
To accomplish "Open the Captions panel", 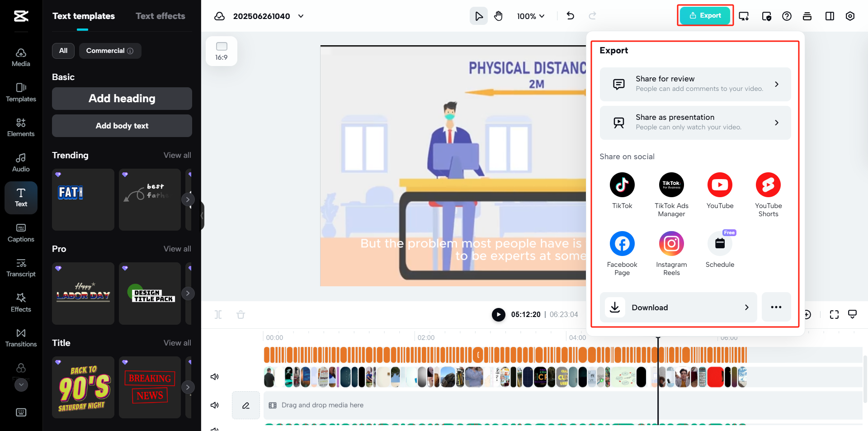I will 21,232.
